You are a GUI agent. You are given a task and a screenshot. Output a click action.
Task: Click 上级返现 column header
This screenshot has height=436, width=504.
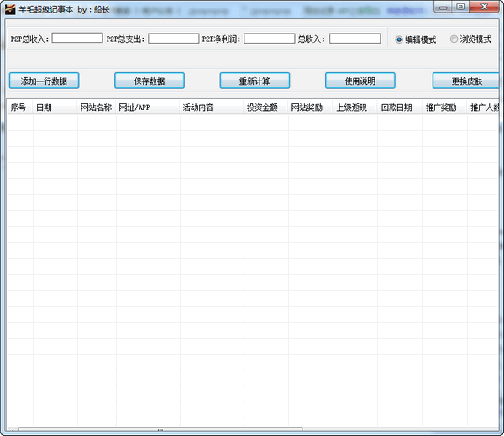pos(355,108)
